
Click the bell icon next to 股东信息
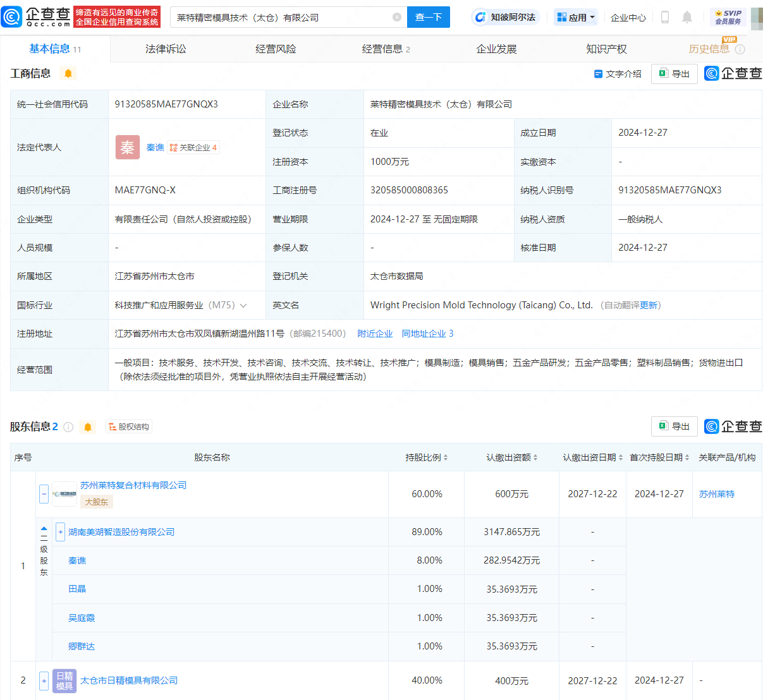coord(88,427)
